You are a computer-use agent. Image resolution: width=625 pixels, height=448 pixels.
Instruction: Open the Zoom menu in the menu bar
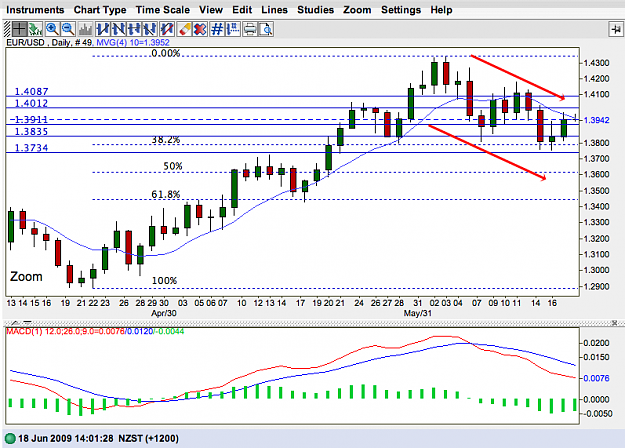point(357,10)
